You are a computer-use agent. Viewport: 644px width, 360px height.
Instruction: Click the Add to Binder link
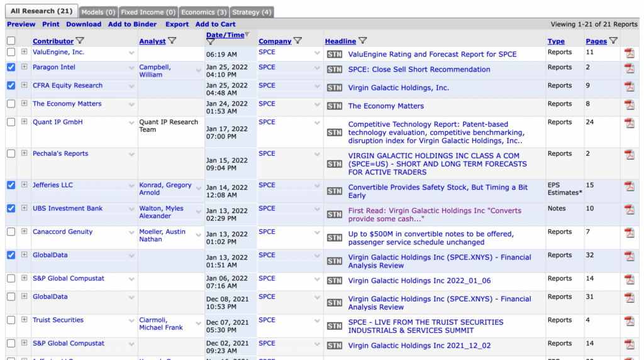(132, 25)
